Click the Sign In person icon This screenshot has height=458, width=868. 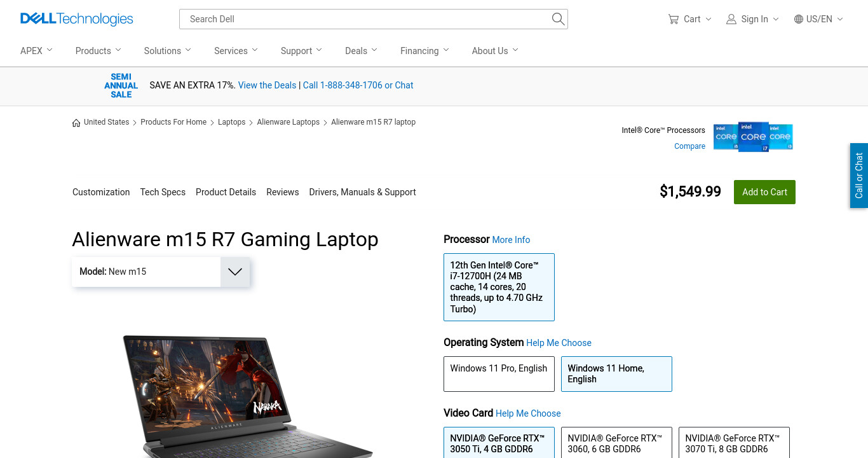[731, 19]
